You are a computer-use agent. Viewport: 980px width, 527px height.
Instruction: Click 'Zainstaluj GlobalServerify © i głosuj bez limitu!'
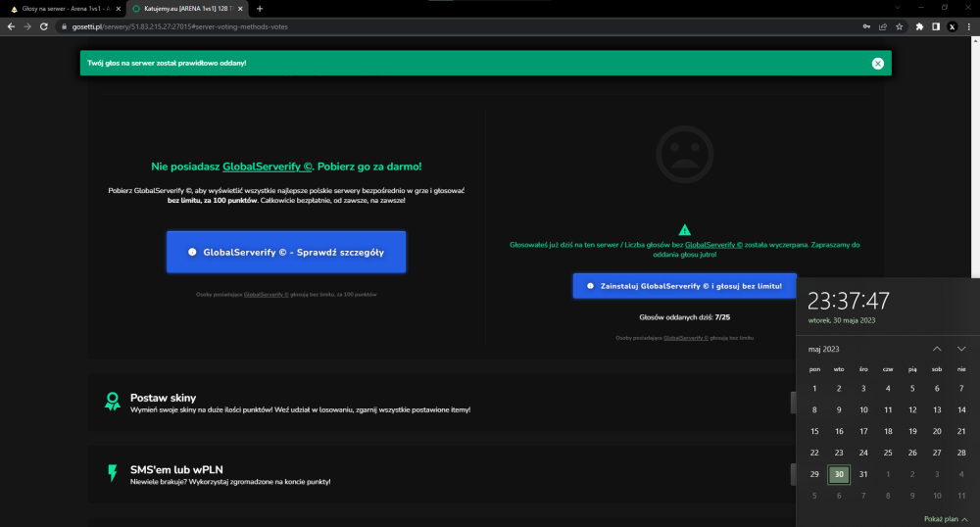click(684, 286)
